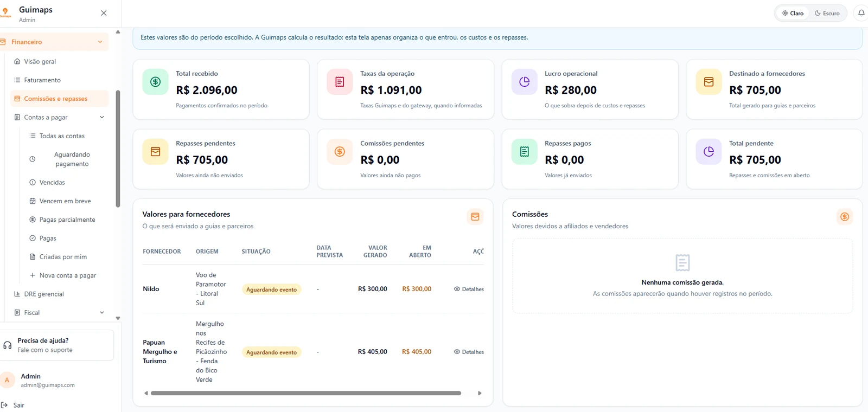The image size is (868, 412).
Task: Sort by VALOR GERADO column header
Action: point(375,252)
